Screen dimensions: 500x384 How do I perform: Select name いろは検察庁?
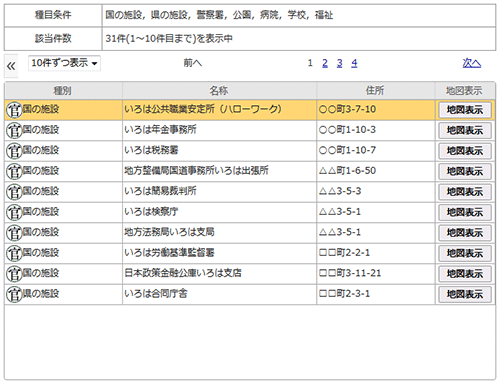(151, 212)
